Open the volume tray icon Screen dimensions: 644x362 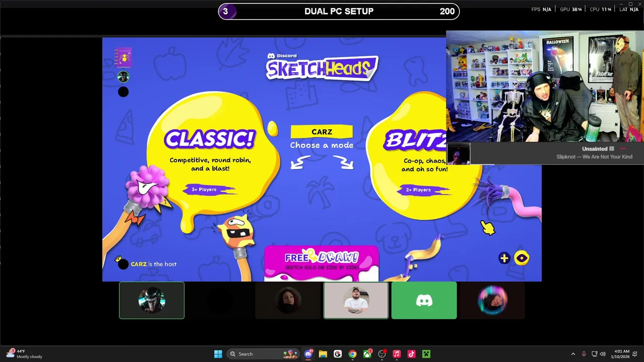(603, 354)
